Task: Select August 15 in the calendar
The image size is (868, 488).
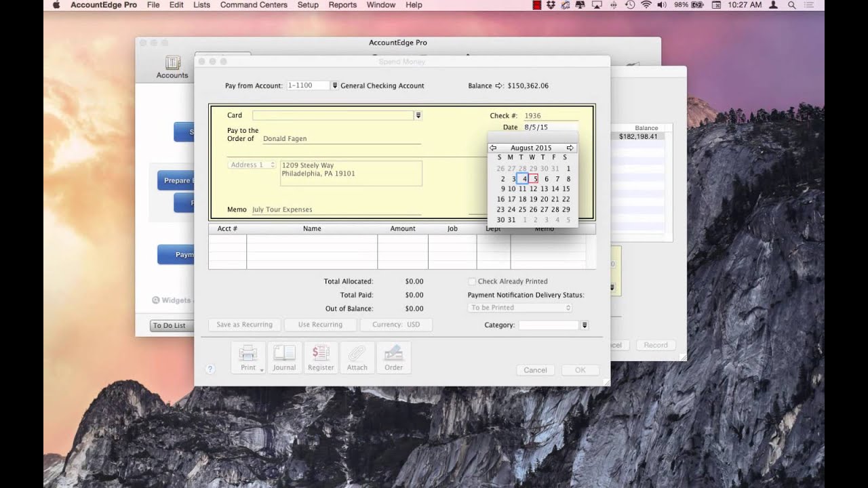Action: point(566,189)
